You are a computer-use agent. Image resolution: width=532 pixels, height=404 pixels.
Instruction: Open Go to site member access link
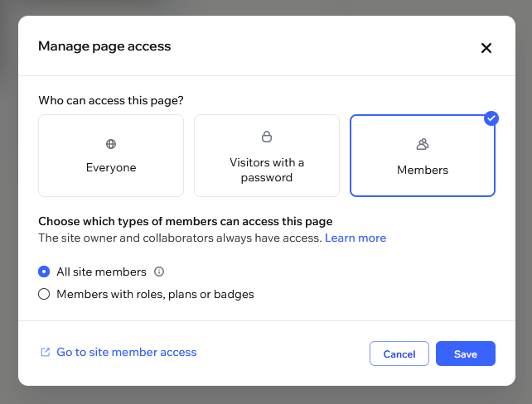126,352
